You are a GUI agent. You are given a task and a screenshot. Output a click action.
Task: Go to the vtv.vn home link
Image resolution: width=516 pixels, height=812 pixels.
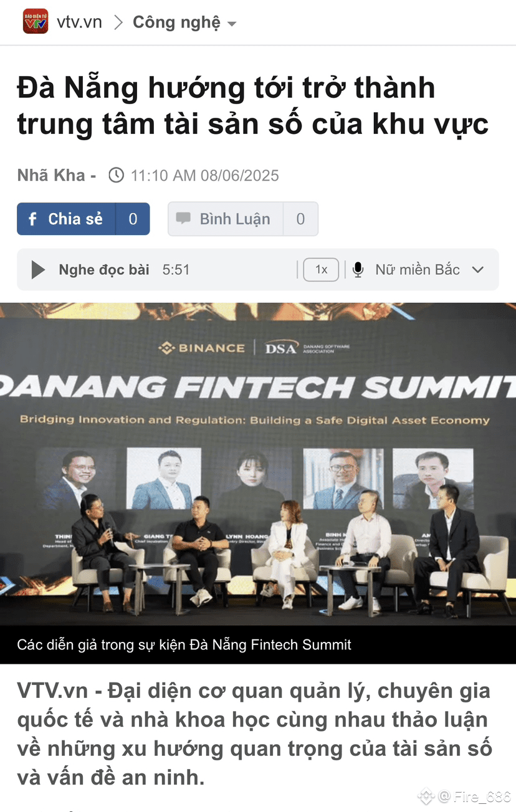point(79,22)
